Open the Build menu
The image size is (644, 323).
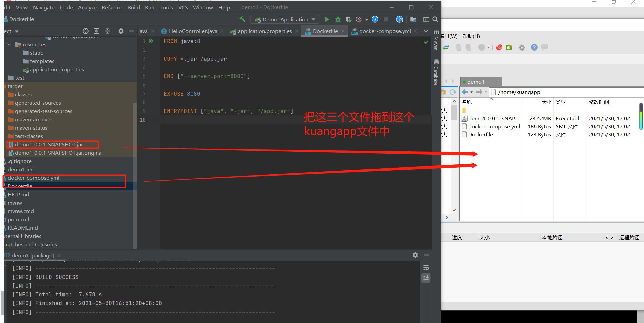134,7
